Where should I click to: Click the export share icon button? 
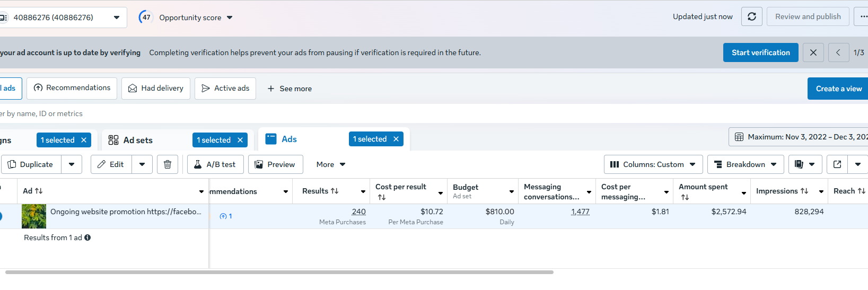(837, 164)
